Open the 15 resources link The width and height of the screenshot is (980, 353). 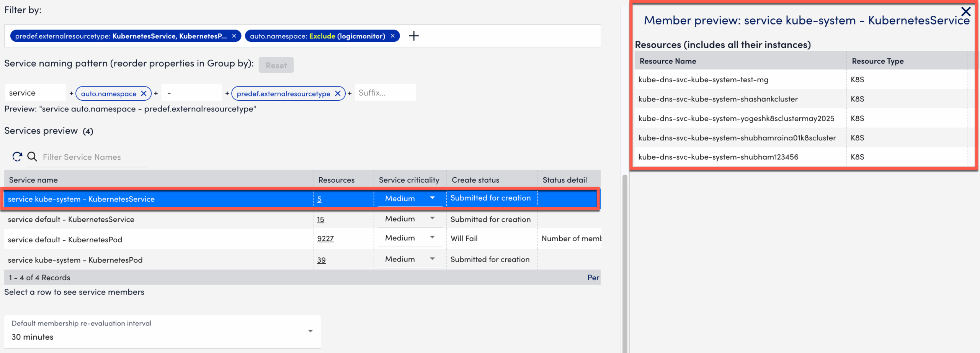[320, 219]
